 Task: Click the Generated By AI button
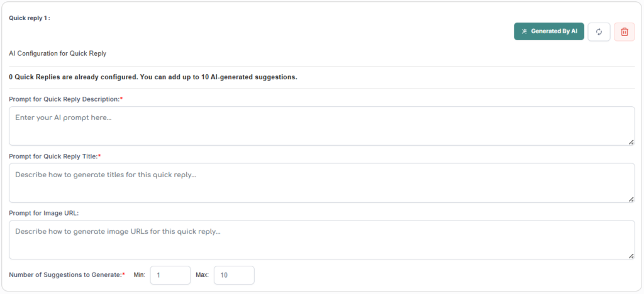tap(549, 31)
